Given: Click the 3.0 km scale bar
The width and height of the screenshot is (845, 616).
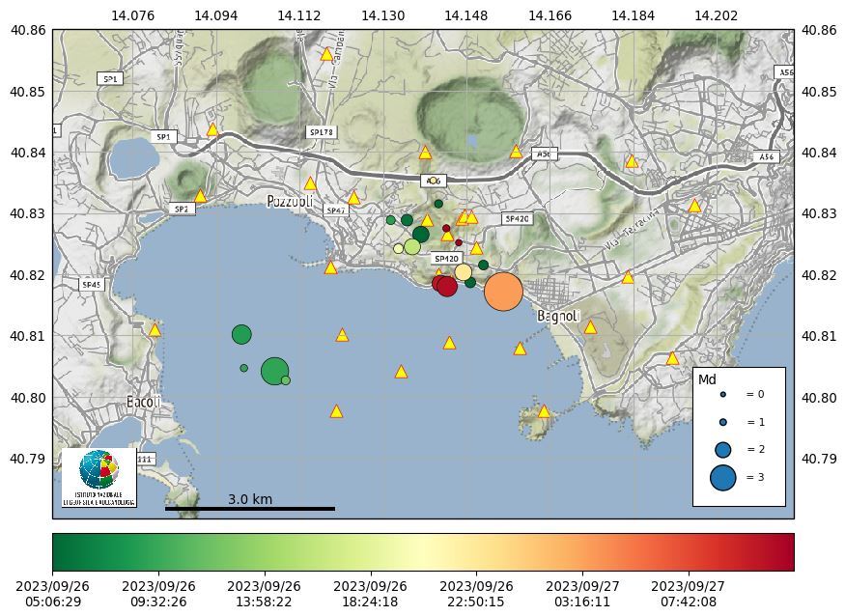Looking at the screenshot, I should 250,508.
